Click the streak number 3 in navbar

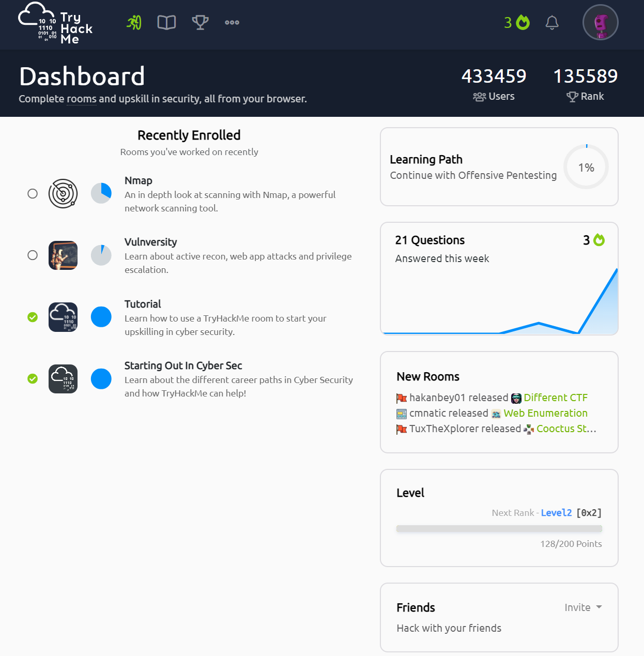pyautogui.click(x=508, y=22)
